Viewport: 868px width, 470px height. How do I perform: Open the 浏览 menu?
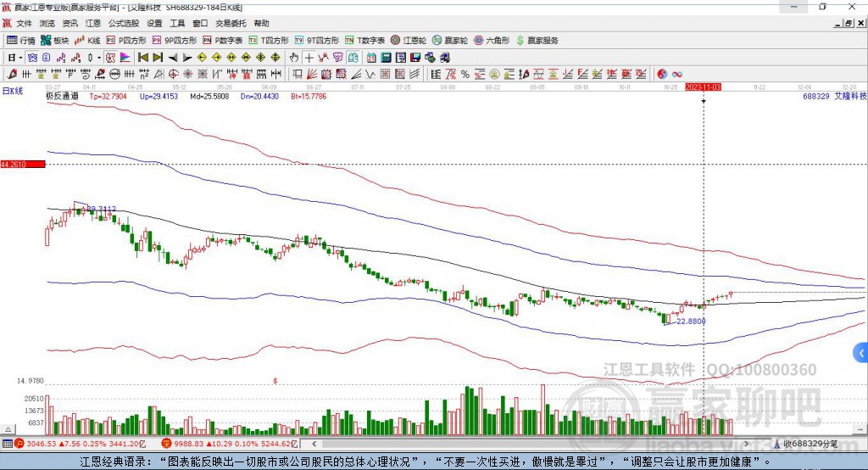pos(47,23)
